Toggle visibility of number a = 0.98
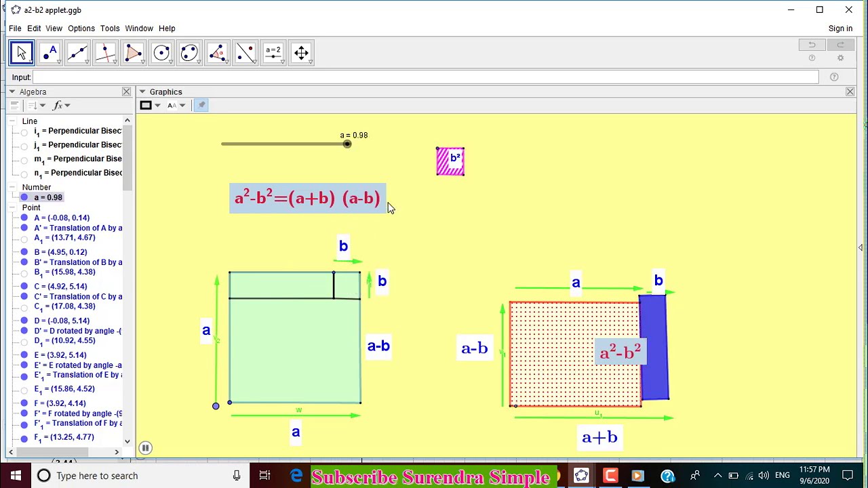 click(24, 197)
